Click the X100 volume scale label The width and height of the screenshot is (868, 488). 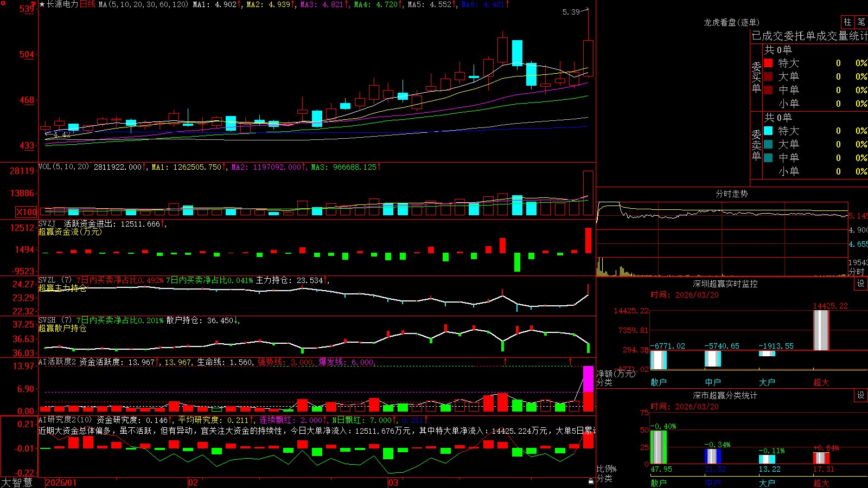(x=27, y=212)
